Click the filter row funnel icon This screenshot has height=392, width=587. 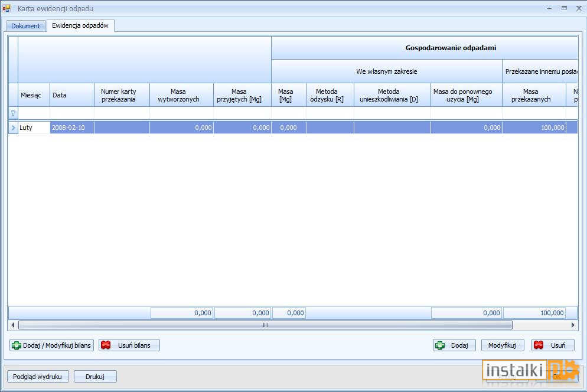(13, 113)
